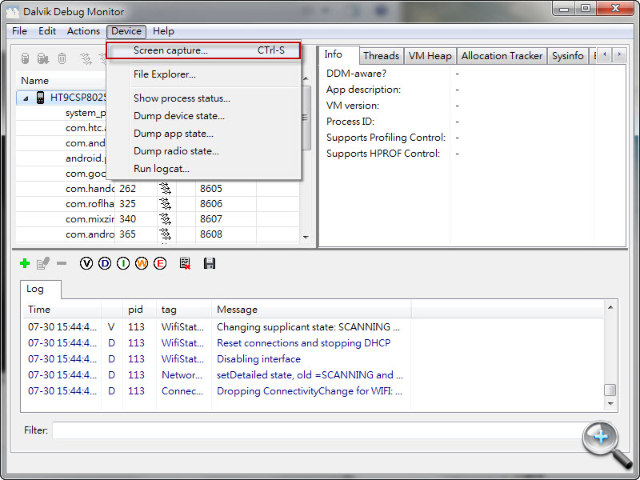Select Dump app state...
The height and width of the screenshot is (480, 640).
point(173,133)
